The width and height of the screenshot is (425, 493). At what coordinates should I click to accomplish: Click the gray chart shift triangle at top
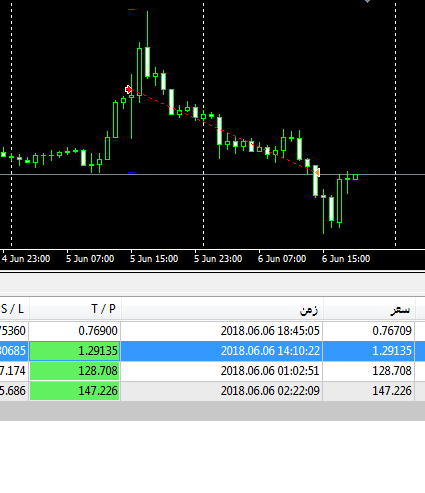(x=367, y=1)
